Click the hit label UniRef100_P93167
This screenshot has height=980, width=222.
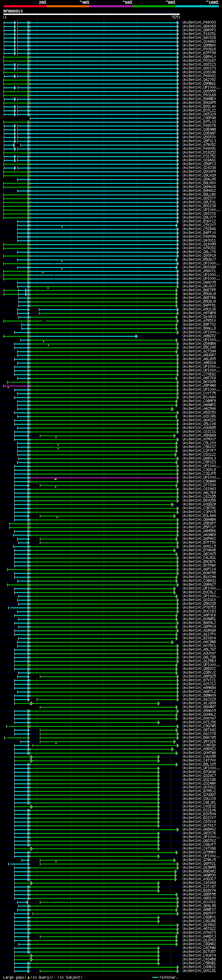tap(199, 60)
